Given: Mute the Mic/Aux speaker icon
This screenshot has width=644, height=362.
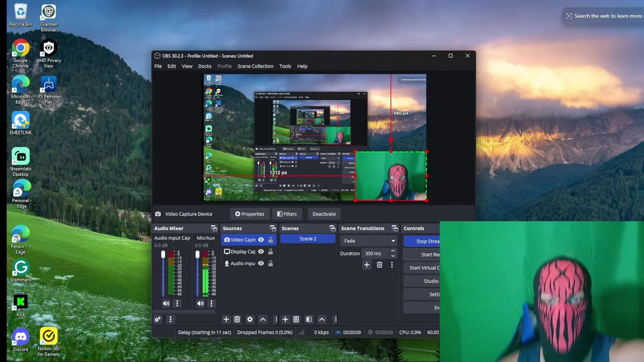Looking at the screenshot, I should (x=200, y=303).
